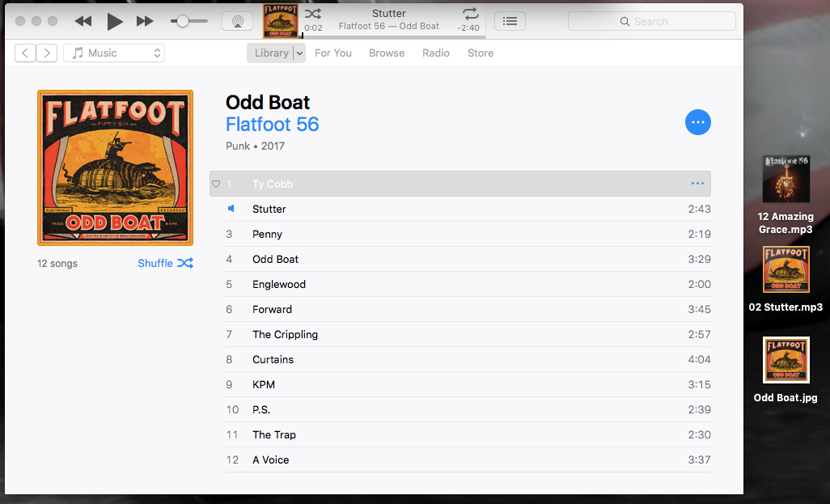Click the speaker icon beside Stutter
The height and width of the screenshot is (504, 830).
click(231, 209)
